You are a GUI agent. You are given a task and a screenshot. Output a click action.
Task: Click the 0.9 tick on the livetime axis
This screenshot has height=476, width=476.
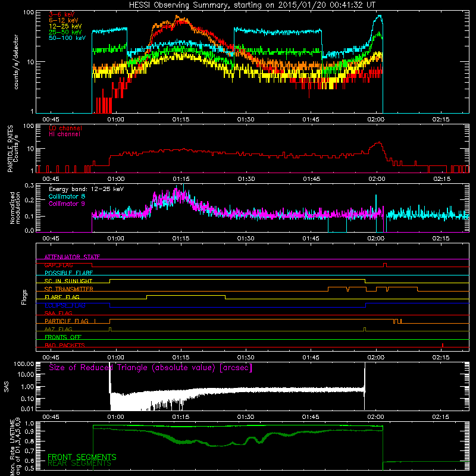click(x=29, y=431)
